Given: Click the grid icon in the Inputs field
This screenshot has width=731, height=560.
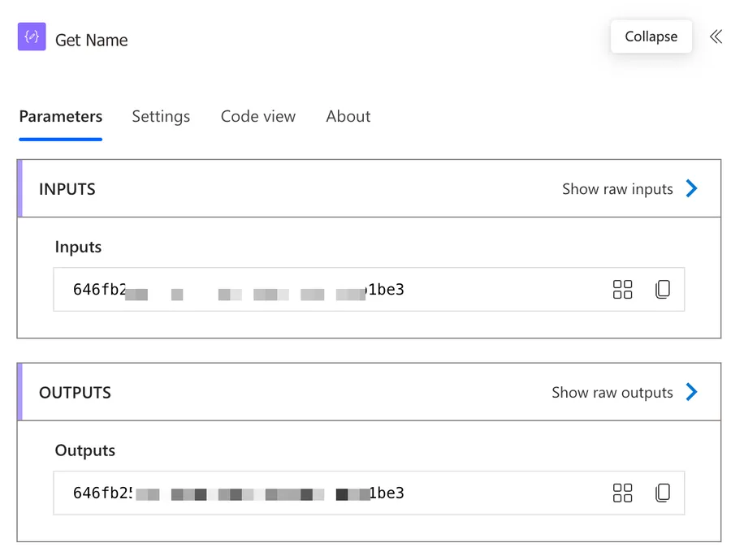Looking at the screenshot, I should click(622, 290).
